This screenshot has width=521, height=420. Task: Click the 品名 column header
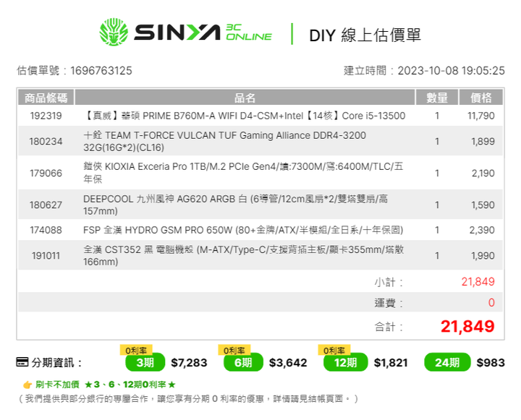(x=245, y=98)
